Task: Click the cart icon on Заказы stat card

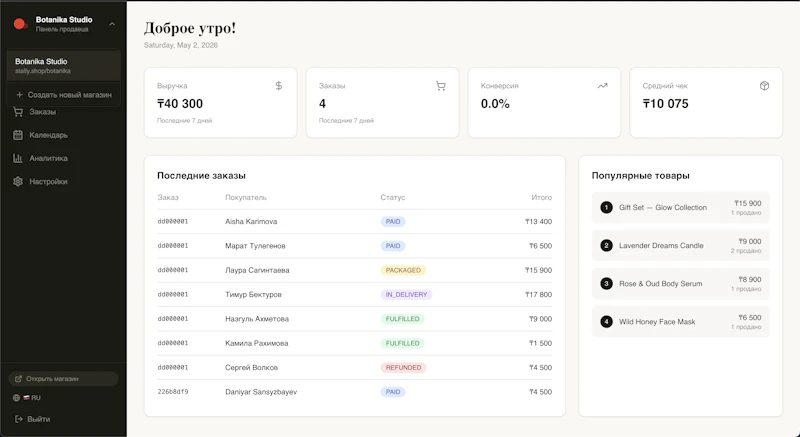Action: [x=441, y=86]
